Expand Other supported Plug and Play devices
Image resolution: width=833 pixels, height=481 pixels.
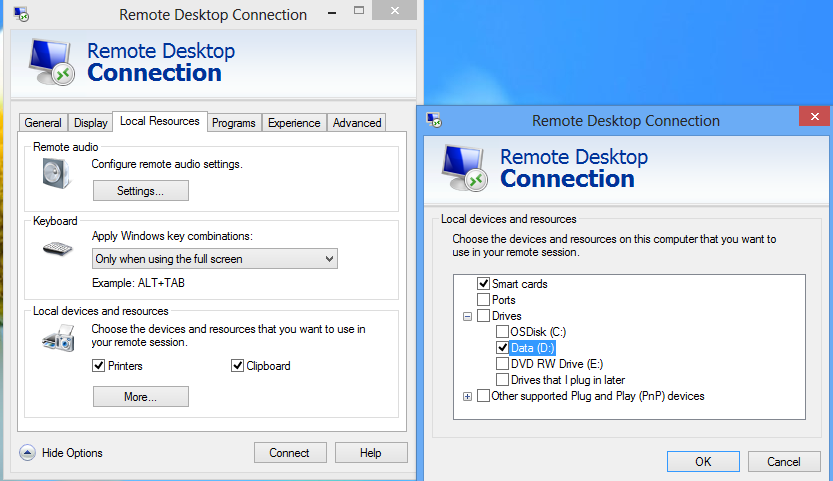coord(467,396)
